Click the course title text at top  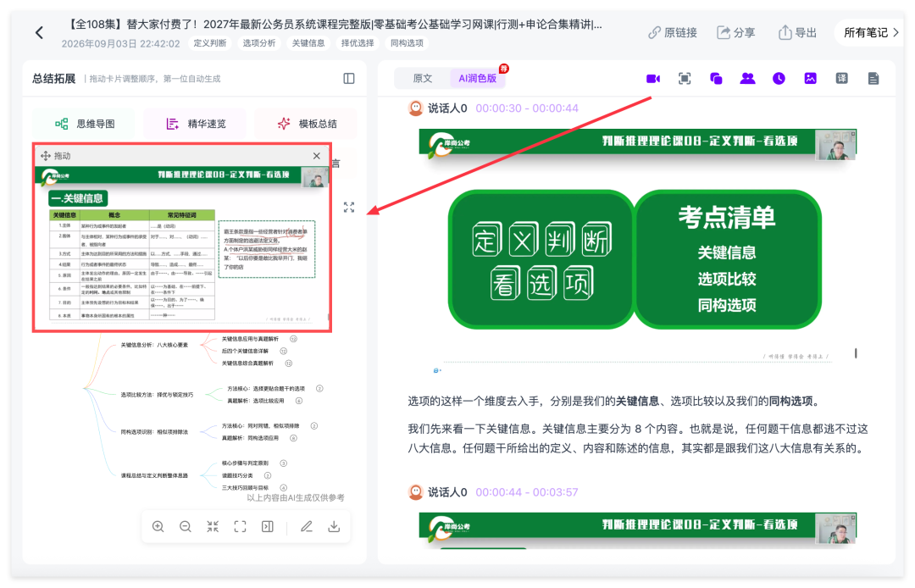pos(334,25)
